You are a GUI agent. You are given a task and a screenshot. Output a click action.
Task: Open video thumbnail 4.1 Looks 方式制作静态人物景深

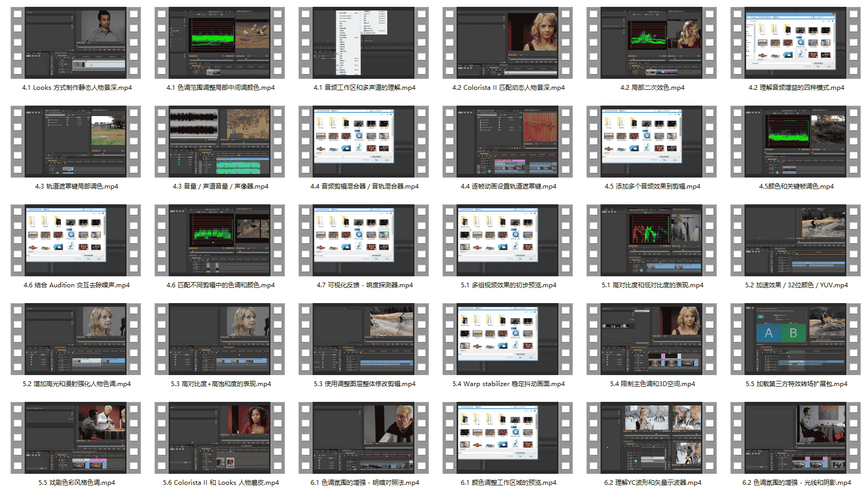pyautogui.click(x=76, y=43)
